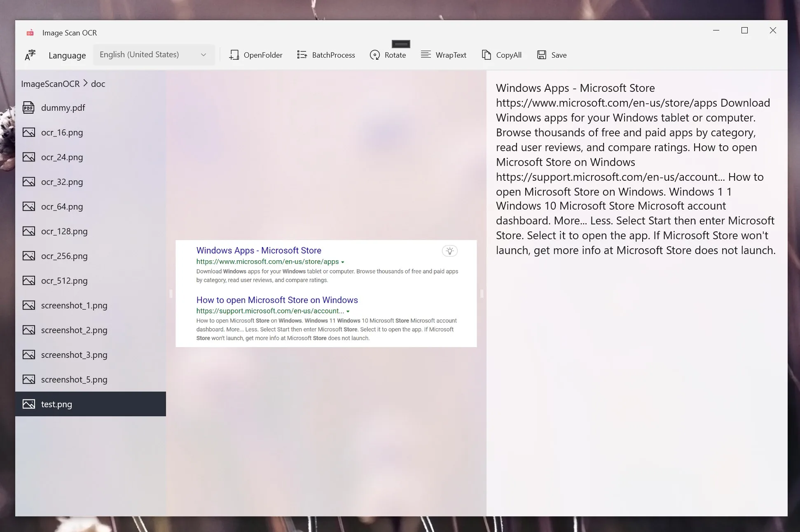Click the Rotate circular icon

(x=374, y=55)
